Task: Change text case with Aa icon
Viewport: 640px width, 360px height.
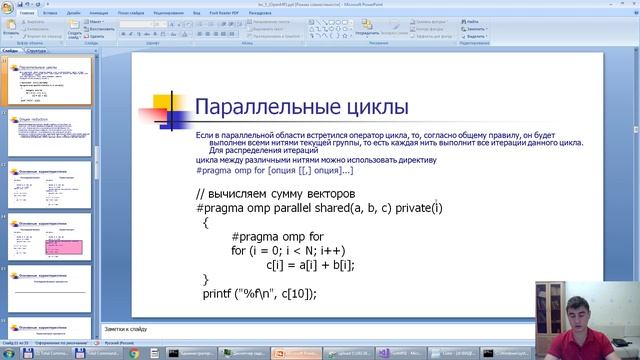Action: click(x=173, y=34)
